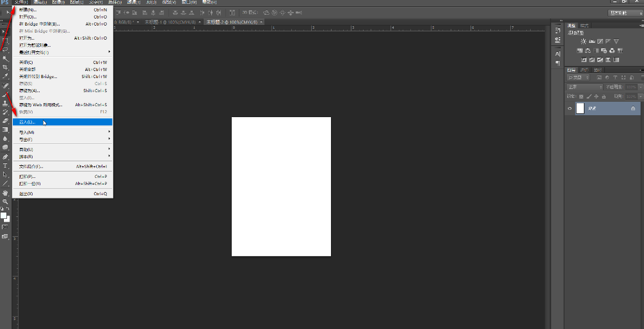This screenshot has width=644, height=329.
Task: Open the layer blend mode dropdown
Action: [x=584, y=87]
